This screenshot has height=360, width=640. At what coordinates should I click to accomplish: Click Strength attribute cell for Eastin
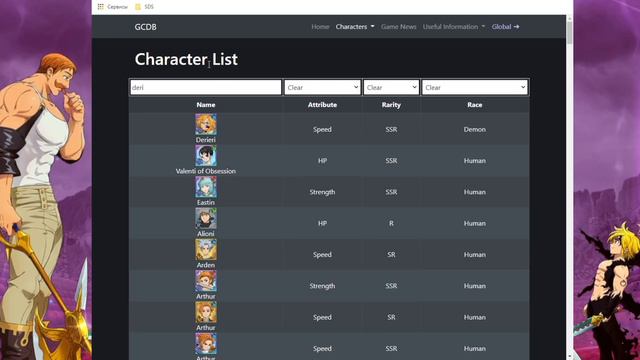[x=322, y=192]
